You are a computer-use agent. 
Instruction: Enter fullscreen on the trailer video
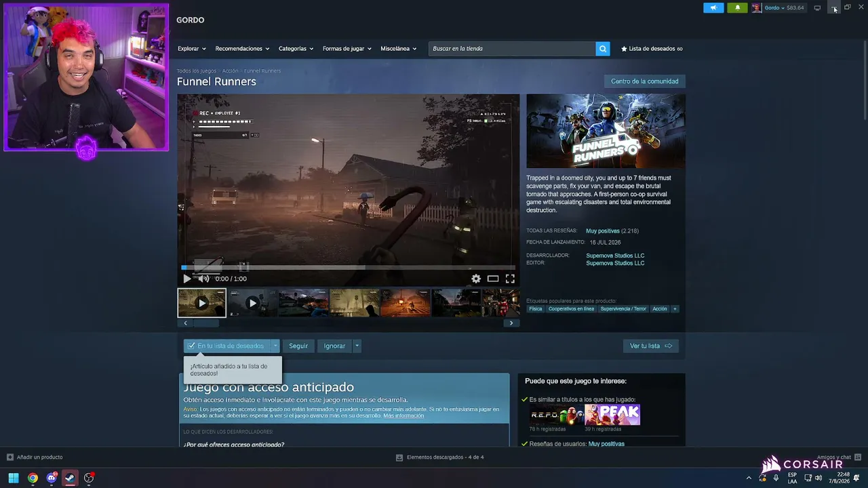510,279
